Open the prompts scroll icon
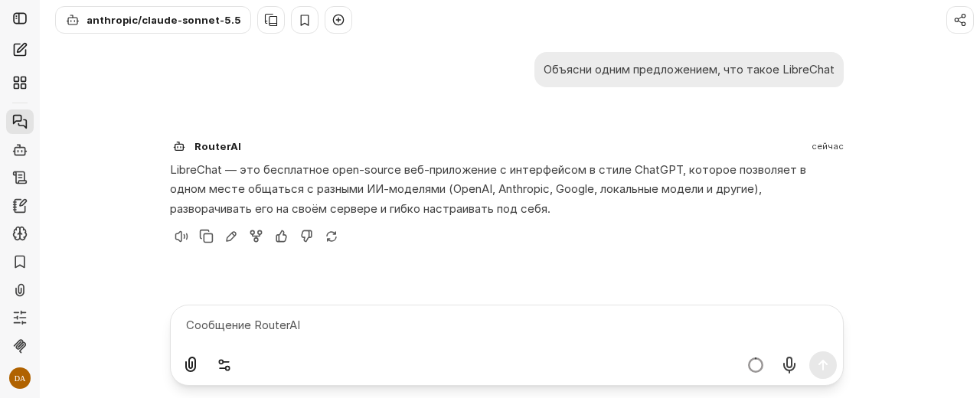The height and width of the screenshot is (398, 980). [20, 178]
